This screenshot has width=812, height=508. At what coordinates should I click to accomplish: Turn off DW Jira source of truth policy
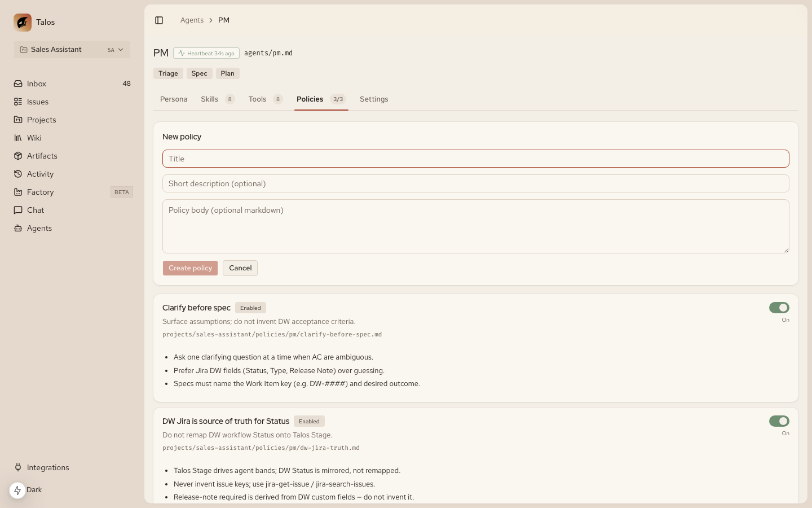[x=779, y=421]
